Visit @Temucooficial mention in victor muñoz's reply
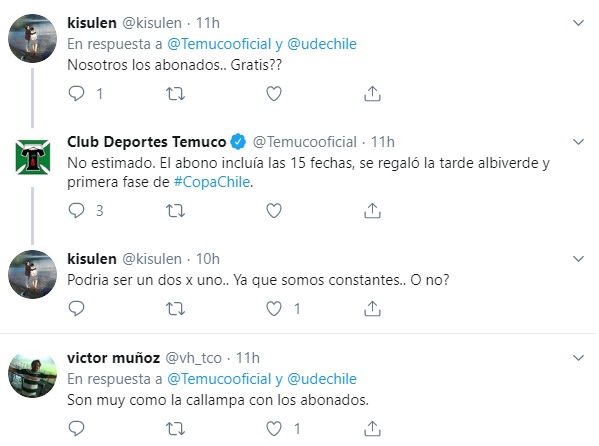599x446 pixels. [219, 379]
